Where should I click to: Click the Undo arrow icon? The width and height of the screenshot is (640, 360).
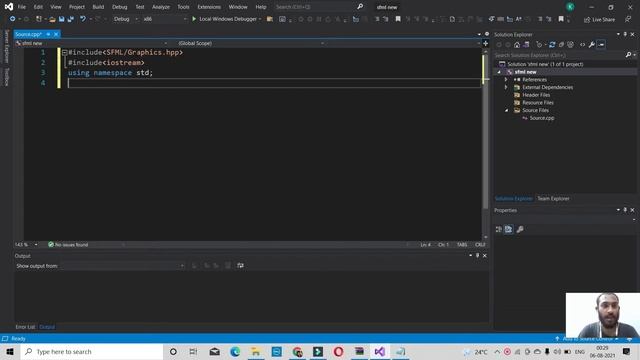[x=83, y=19]
